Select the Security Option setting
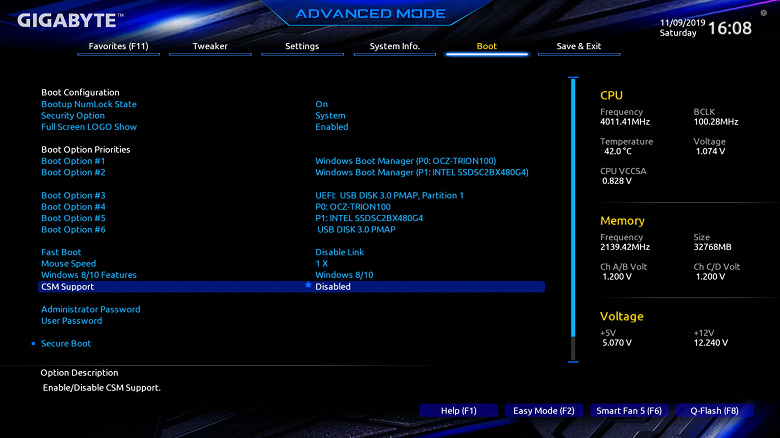Screen dimensions: 780x438 coord(73,115)
